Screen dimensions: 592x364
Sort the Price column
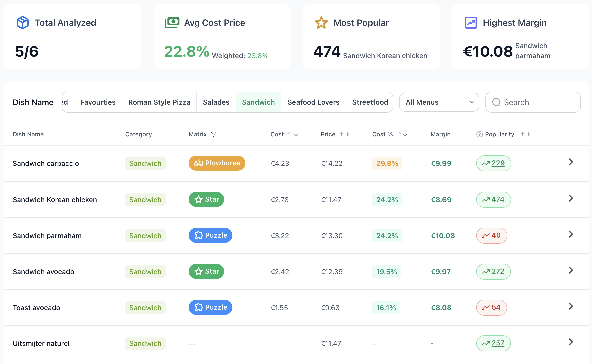(344, 134)
